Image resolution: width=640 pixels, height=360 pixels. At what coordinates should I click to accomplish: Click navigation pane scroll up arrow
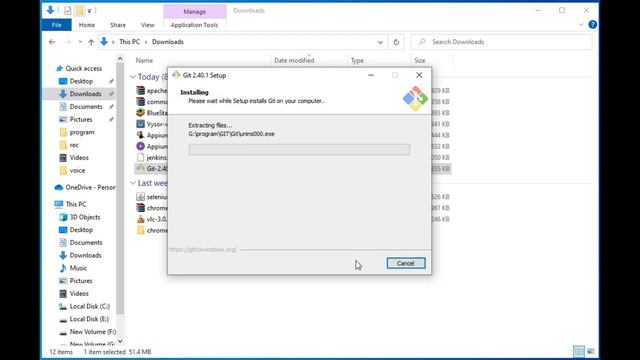[120, 59]
